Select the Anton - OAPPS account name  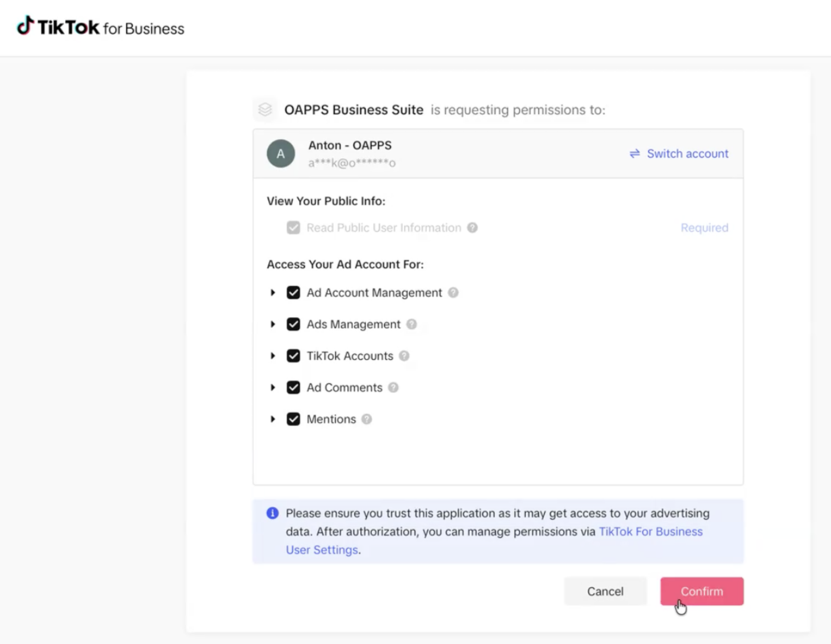tap(350, 145)
